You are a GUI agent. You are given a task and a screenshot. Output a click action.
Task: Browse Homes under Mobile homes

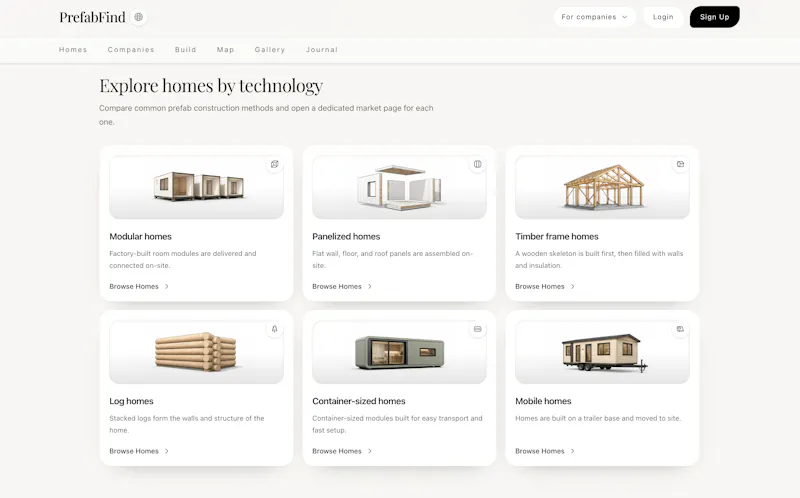pyautogui.click(x=540, y=451)
